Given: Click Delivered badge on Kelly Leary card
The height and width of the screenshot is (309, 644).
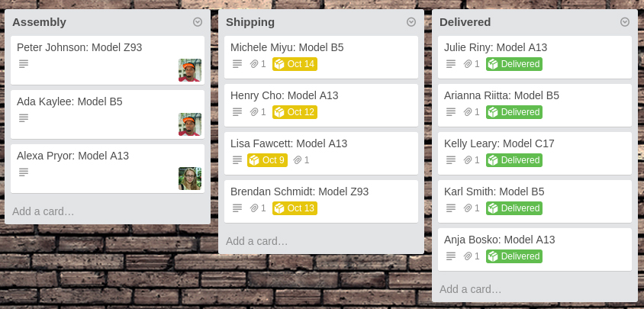Looking at the screenshot, I should click(514, 160).
